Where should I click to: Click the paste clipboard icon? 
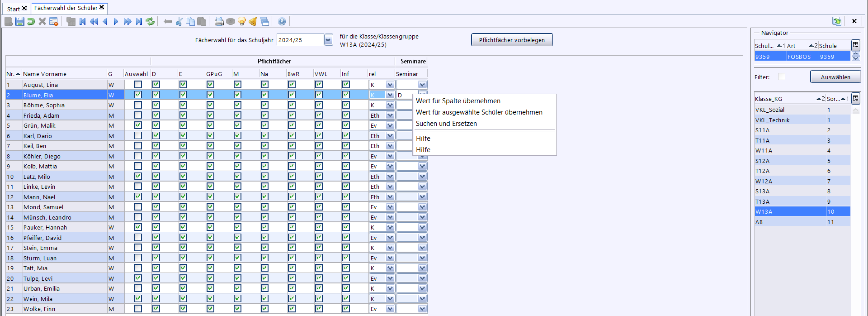[x=202, y=21]
